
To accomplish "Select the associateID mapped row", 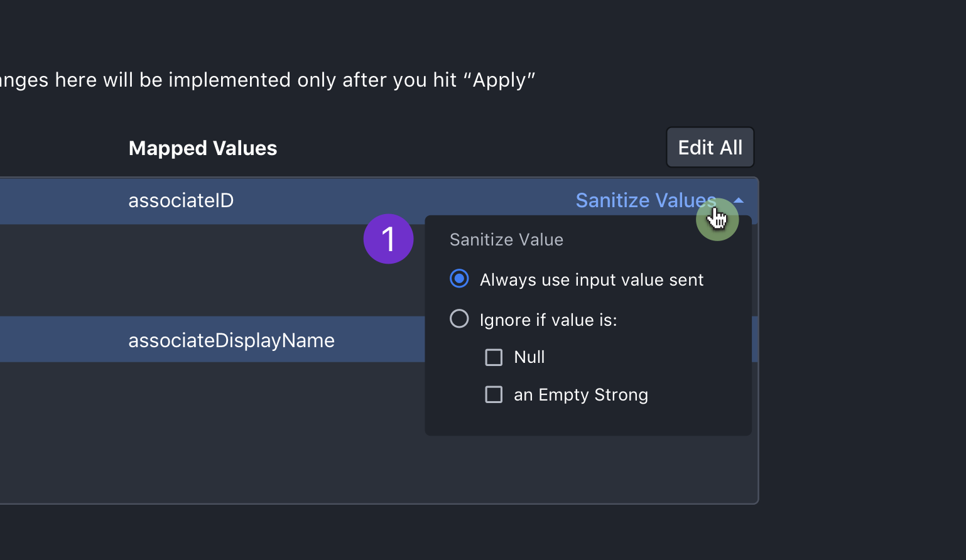I will coord(377,201).
